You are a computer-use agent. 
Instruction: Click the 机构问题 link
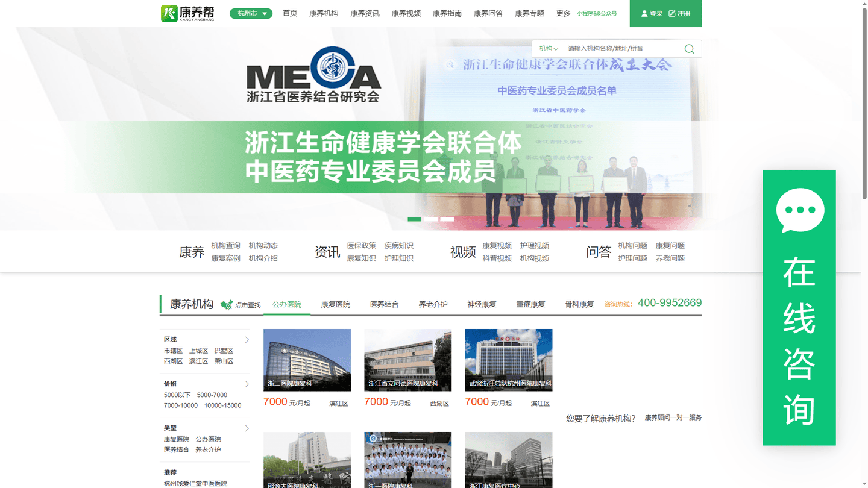point(632,246)
